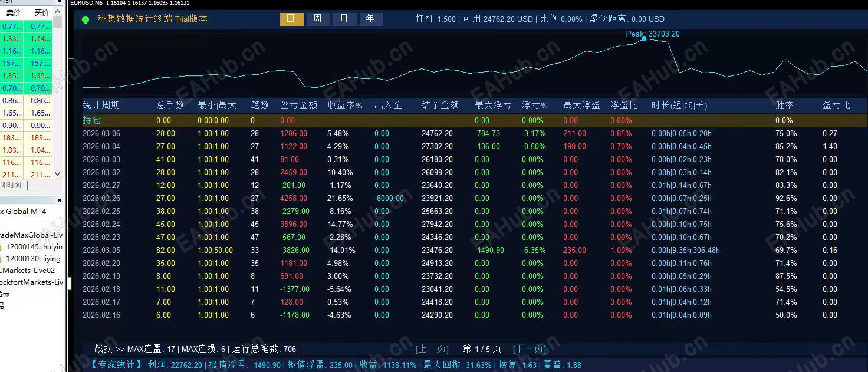The width and height of the screenshot is (868, 372).
Task: Click the 胜率 column header
Action: point(784,106)
